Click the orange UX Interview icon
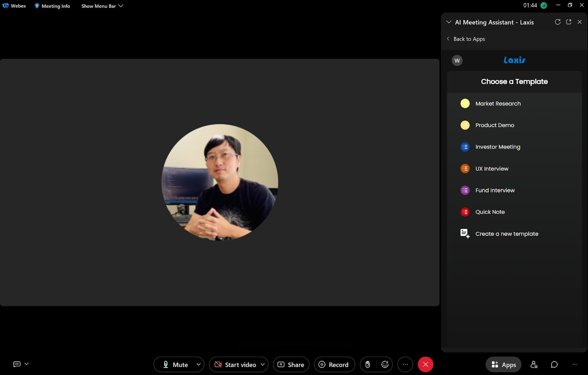The width and height of the screenshot is (588, 375). tap(465, 169)
